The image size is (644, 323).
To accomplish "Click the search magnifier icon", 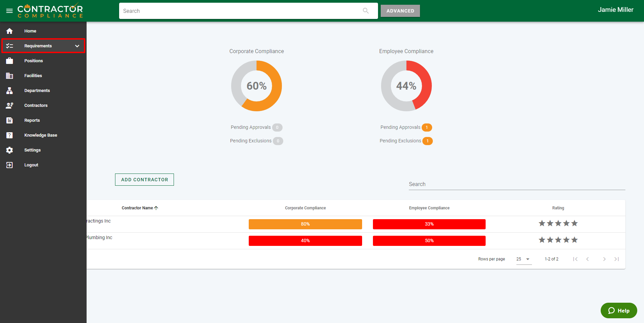I will pos(365,11).
